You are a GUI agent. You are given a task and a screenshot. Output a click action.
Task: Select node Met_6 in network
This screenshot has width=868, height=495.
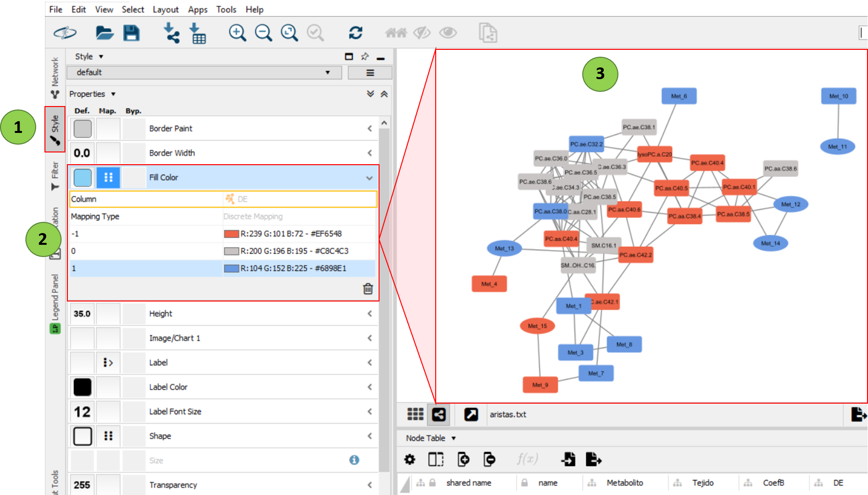click(x=679, y=96)
